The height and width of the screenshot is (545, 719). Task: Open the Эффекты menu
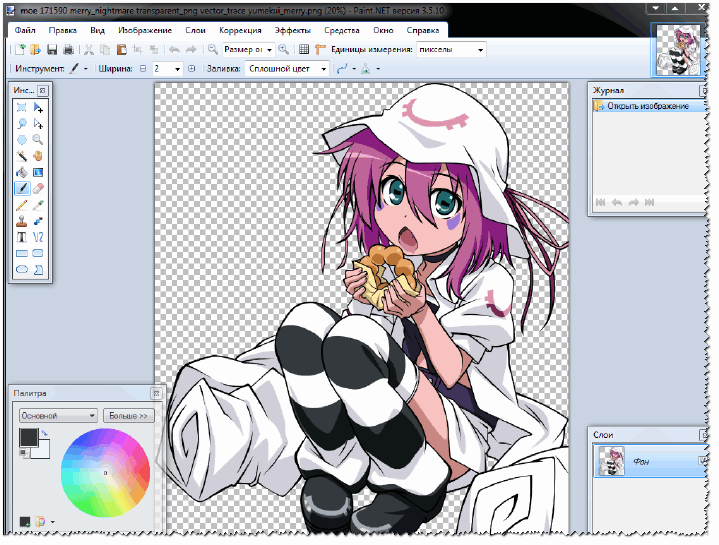[x=293, y=30]
